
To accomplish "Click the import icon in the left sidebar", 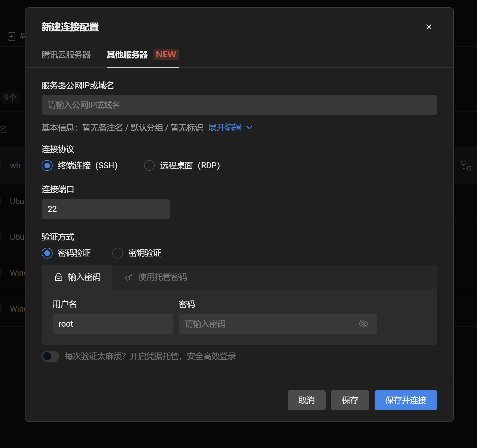I will tap(12, 36).
